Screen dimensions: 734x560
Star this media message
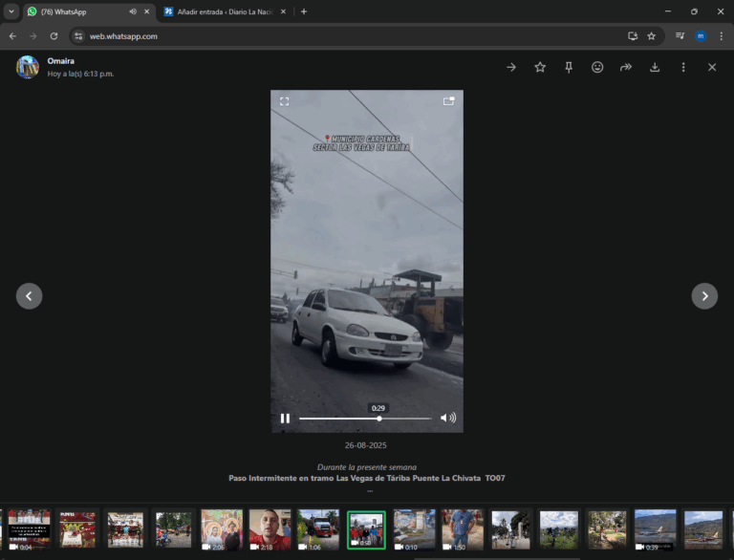(x=540, y=67)
